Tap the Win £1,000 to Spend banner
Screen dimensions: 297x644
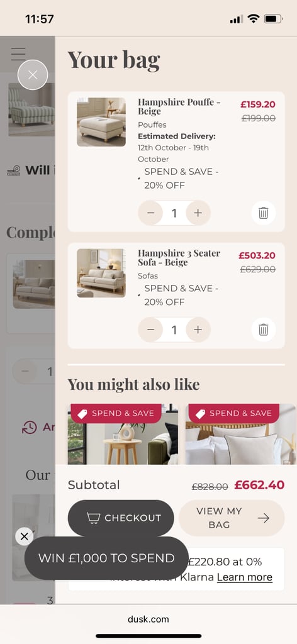(x=106, y=558)
